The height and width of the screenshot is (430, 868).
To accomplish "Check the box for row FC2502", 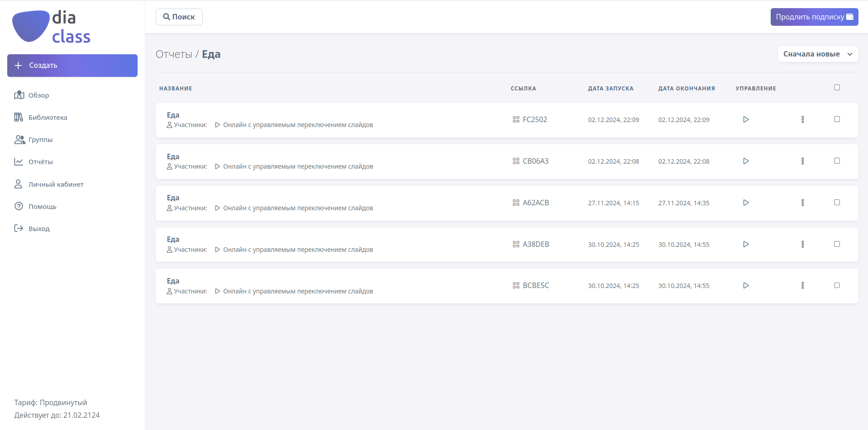I will pos(837,119).
